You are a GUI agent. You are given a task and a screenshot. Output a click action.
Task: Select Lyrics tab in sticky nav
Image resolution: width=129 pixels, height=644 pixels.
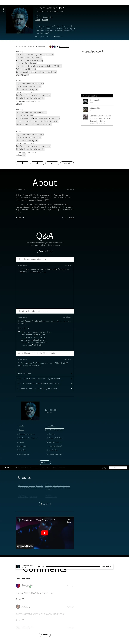(x=43, y=468)
